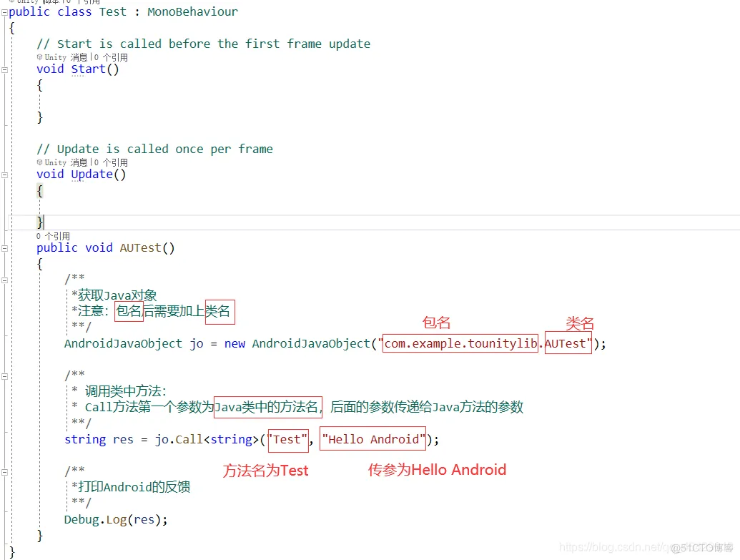Open the 0 个引用 CodeLens above AUTest()
This screenshot has width=740, height=560.
tap(53, 236)
